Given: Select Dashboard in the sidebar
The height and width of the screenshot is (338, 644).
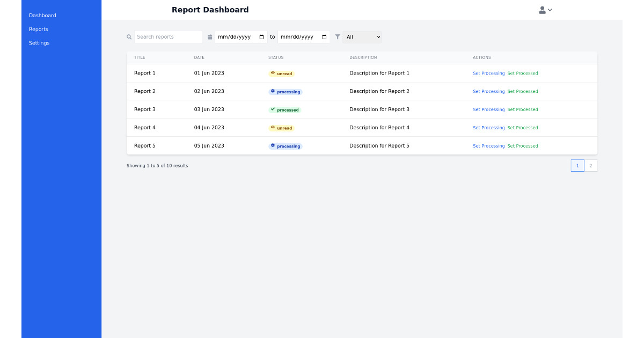Looking at the screenshot, I should click(42, 15).
